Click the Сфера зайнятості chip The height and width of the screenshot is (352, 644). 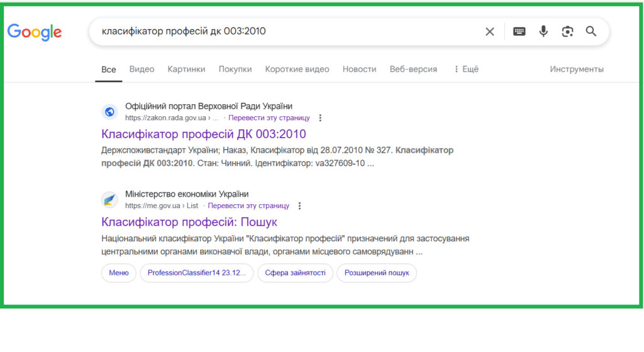(296, 273)
